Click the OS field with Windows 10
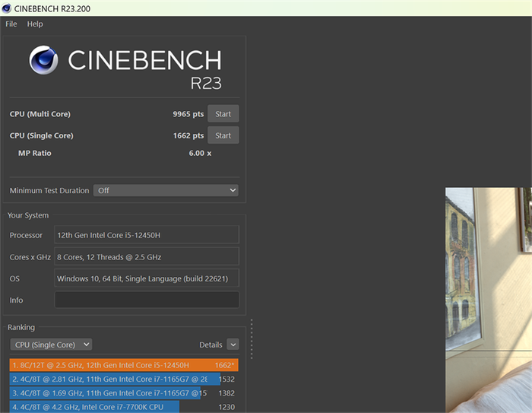This screenshot has width=532, height=413. click(x=147, y=278)
